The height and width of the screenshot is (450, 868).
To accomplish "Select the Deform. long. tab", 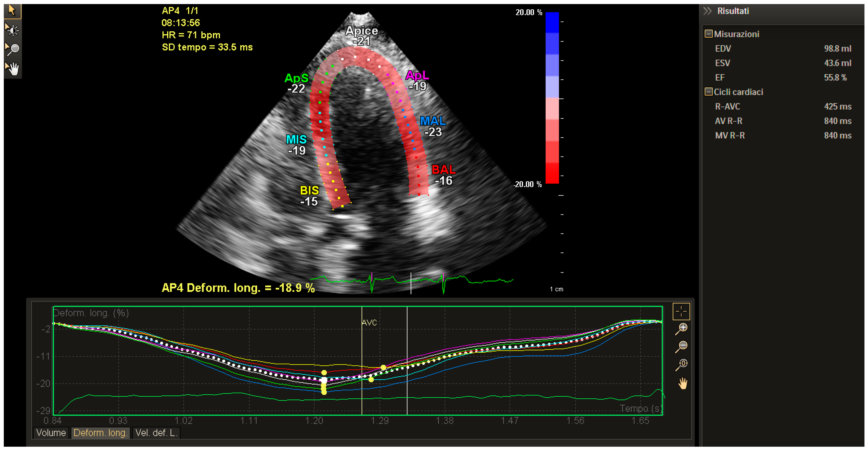I will [100, 433].
